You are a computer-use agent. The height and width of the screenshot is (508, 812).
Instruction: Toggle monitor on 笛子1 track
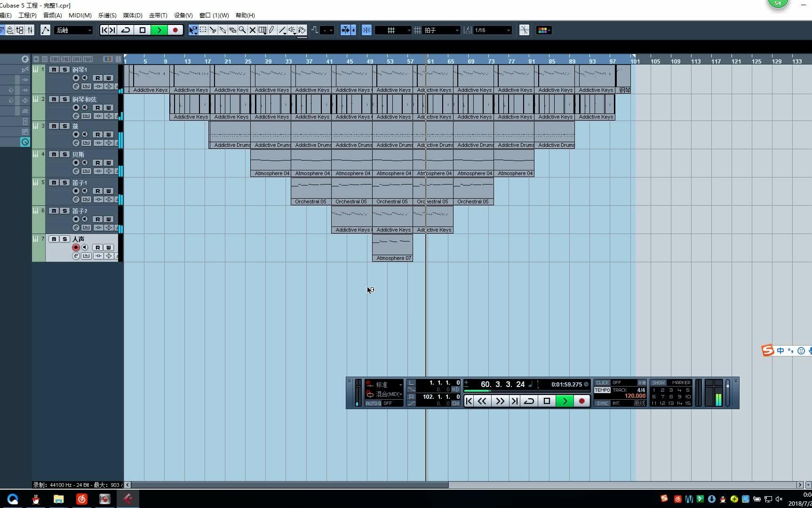[x=85, y=191]
